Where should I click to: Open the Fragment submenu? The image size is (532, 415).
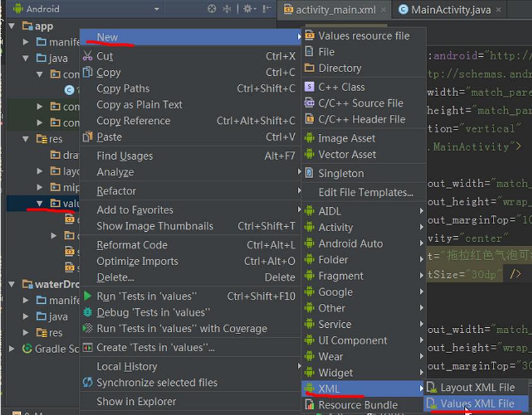click(364, 275)
